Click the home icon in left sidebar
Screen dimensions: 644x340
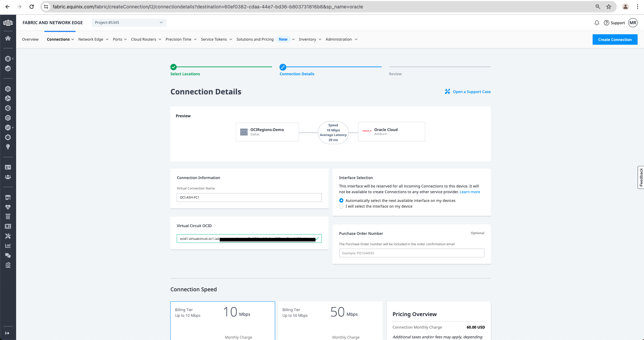click(x=8, y=38)
